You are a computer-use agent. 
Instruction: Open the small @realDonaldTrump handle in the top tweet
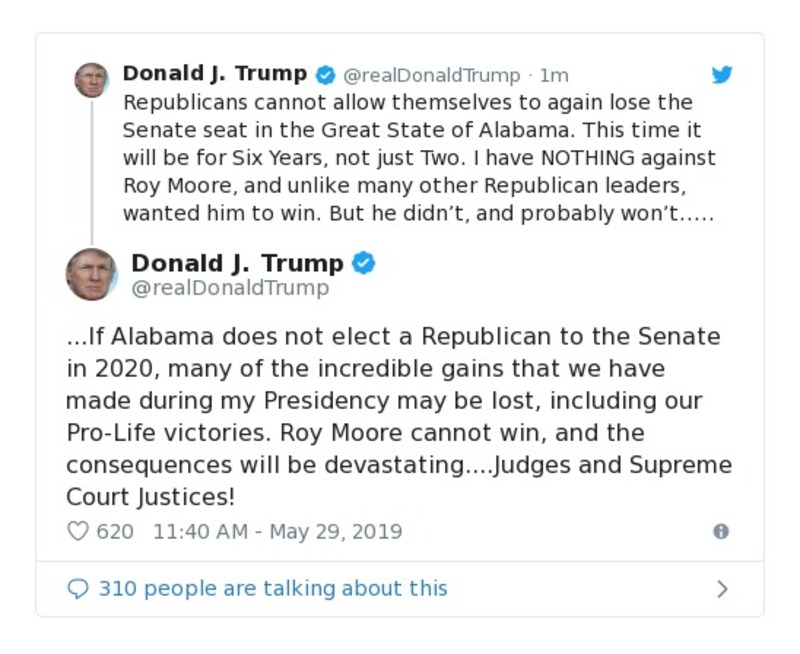432,75
